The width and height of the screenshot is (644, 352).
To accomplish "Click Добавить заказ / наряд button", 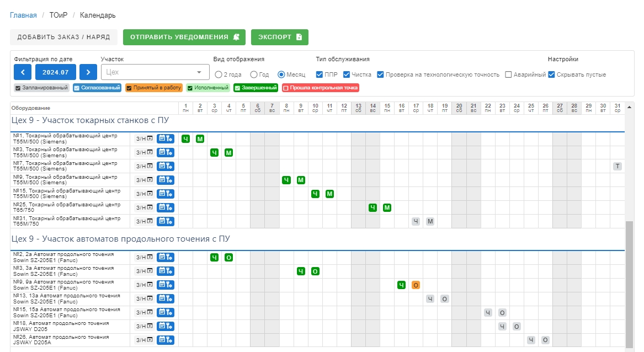I will tap(63, 37).
